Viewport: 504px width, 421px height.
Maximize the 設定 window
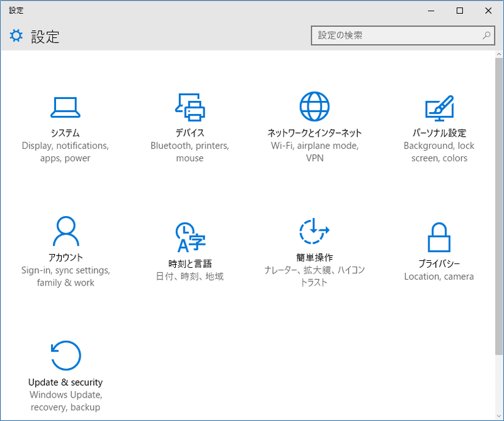[x=460, y=11]
